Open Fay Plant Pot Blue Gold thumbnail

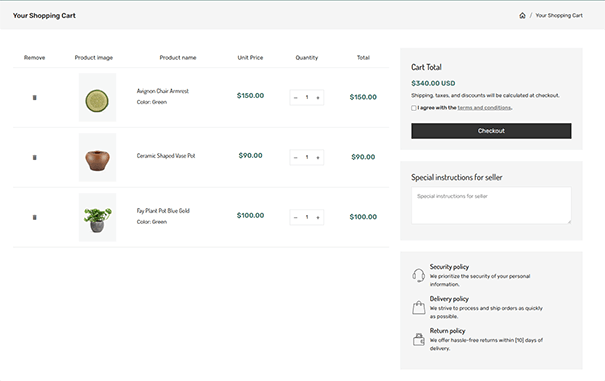pos(97,217)
